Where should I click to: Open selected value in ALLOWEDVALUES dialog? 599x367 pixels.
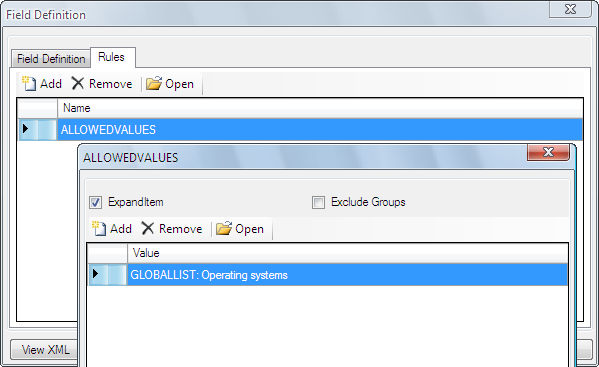240,229
